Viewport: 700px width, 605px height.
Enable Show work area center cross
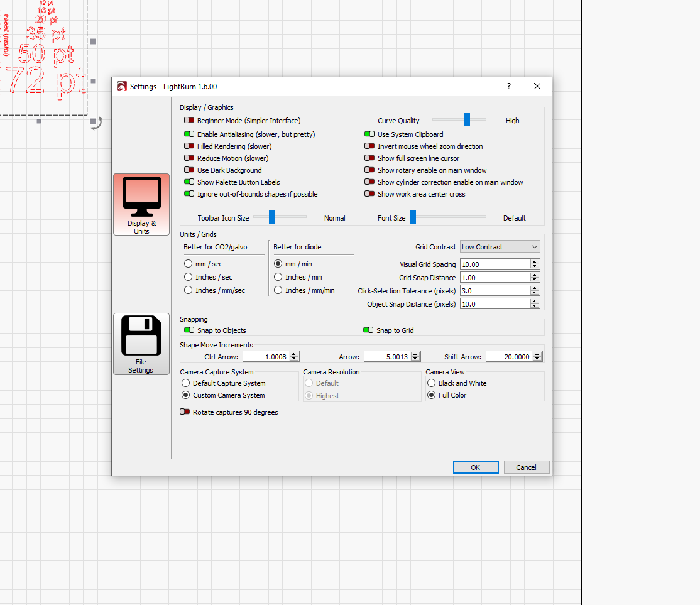[369, 193]
